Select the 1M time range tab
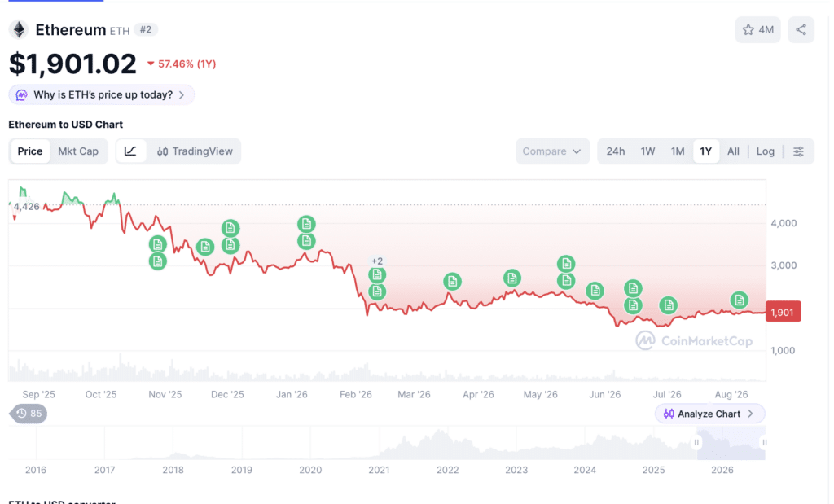This screenshot has height=504, width=834. coord(677,151)
